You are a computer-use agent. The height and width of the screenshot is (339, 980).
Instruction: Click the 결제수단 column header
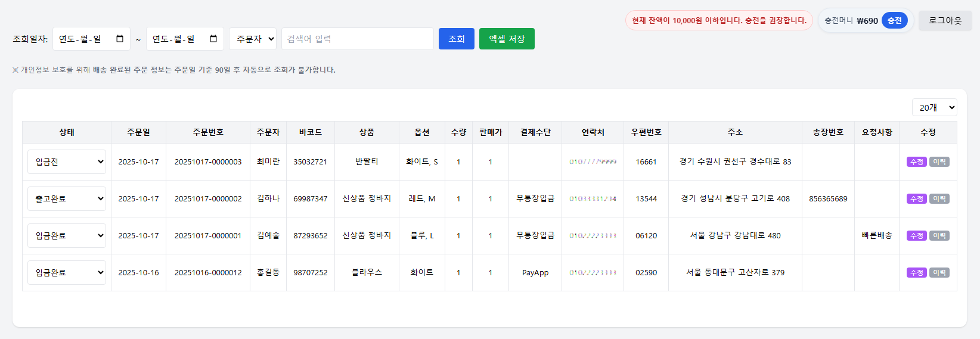[535, 132]
